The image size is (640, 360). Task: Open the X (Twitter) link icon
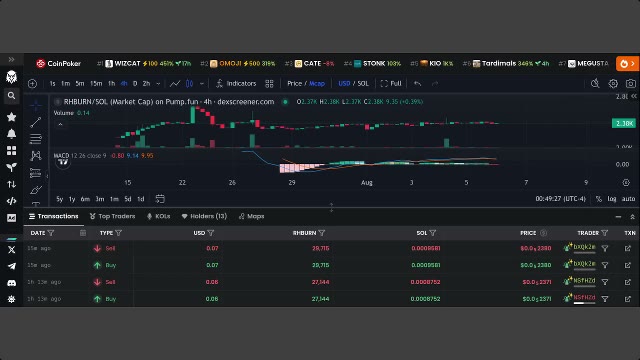click(x=11, y=249)
